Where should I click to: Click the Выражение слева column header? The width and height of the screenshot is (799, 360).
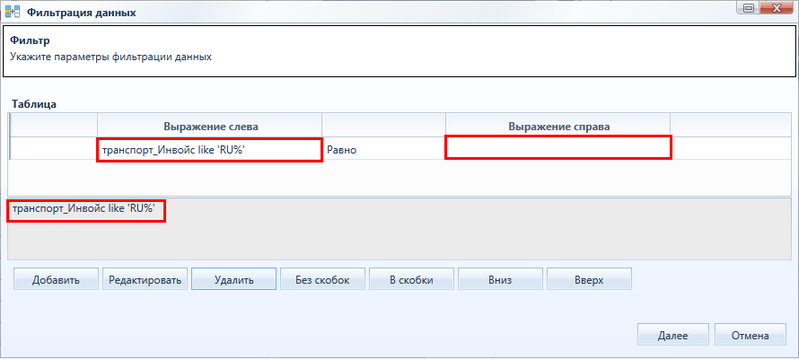(x=209, y=126)
